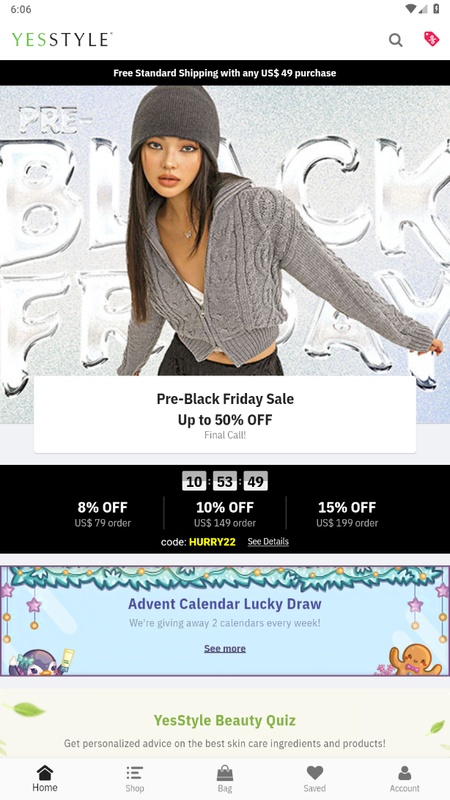Tap the See Details link
The height and width of the screenshot is (800, 450).
click(268, 541)
